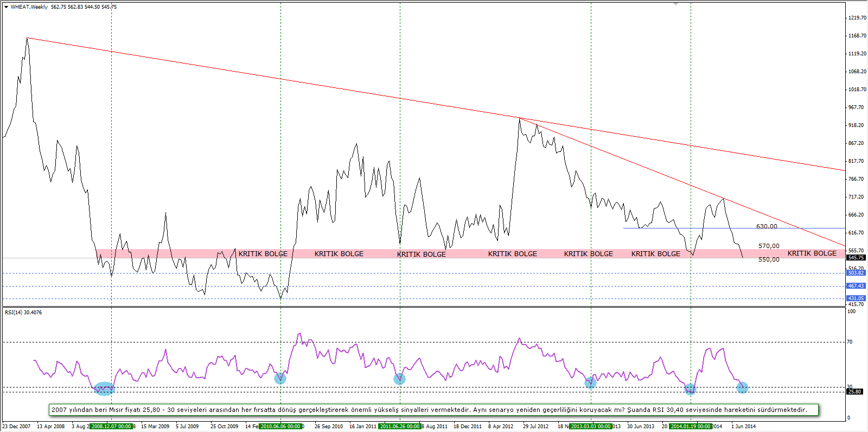Select the blue RSI circle at 2014.01.19

tap(690, 389)
